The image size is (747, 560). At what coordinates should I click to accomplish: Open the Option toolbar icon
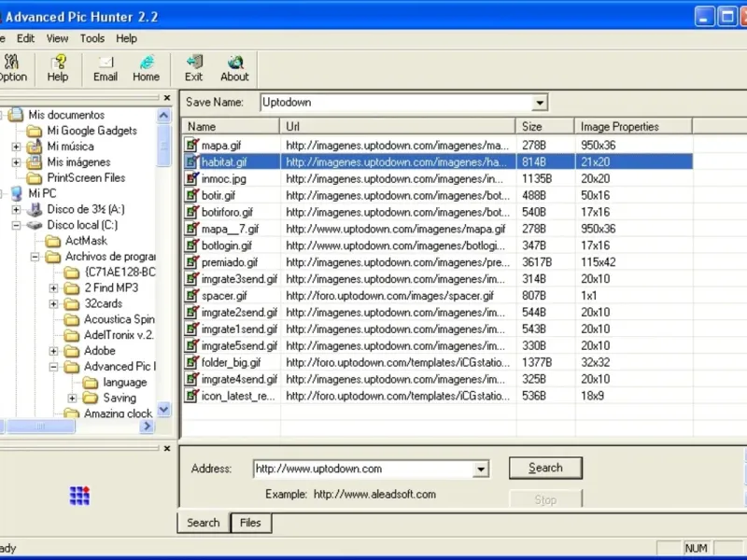(x=11, y=63)
